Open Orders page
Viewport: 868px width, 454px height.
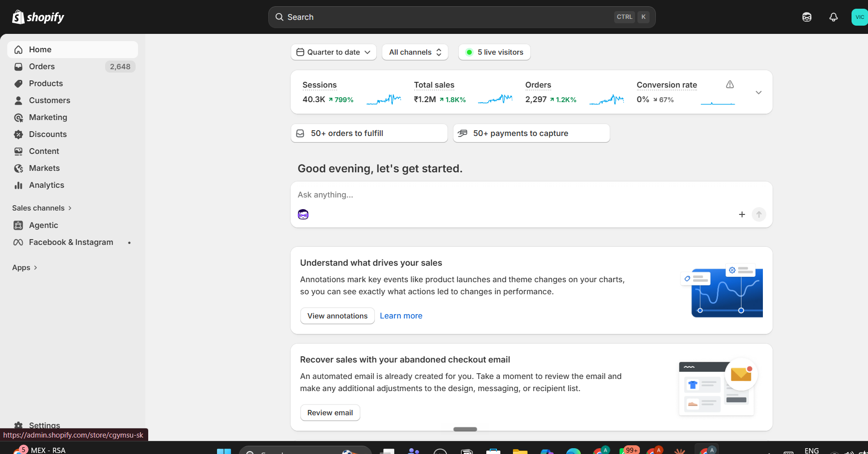point(73,66)
